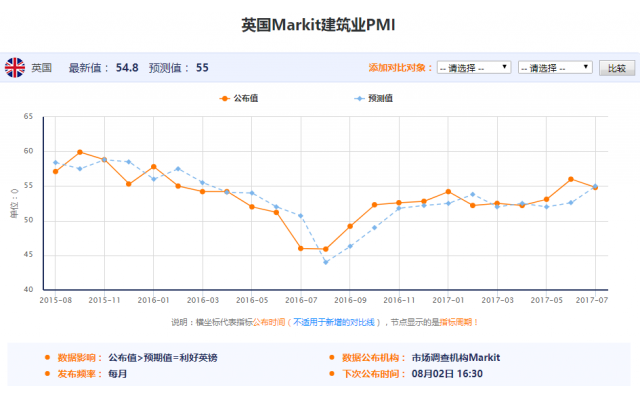This screenshot has height=400, width=640.
Task: Click the 2015-08 x-axis label
Action: [56, 300]
